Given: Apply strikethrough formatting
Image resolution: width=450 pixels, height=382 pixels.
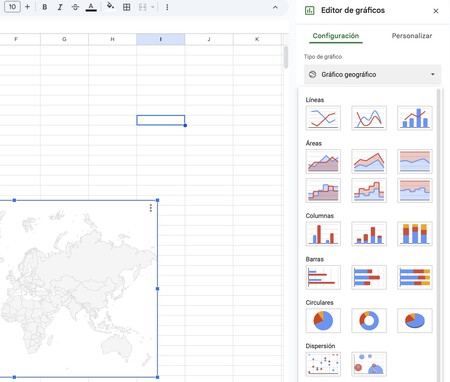Looking at the screenshot, I should pyautogui.click(x=75, y=7).
